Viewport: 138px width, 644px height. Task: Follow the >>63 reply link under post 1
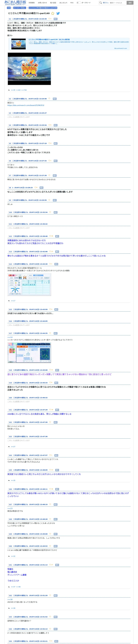pos(18,90)
